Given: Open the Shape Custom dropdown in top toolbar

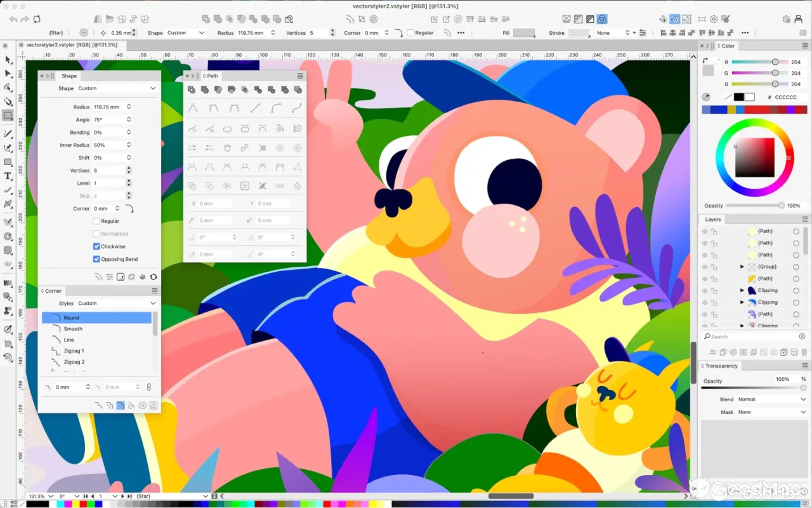Looking at the screenshot, I should click(x=186, y=33).
